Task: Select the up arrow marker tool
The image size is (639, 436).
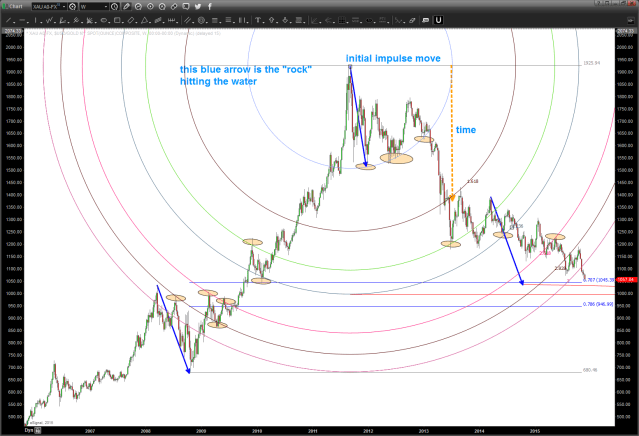Action: [271, 20]
